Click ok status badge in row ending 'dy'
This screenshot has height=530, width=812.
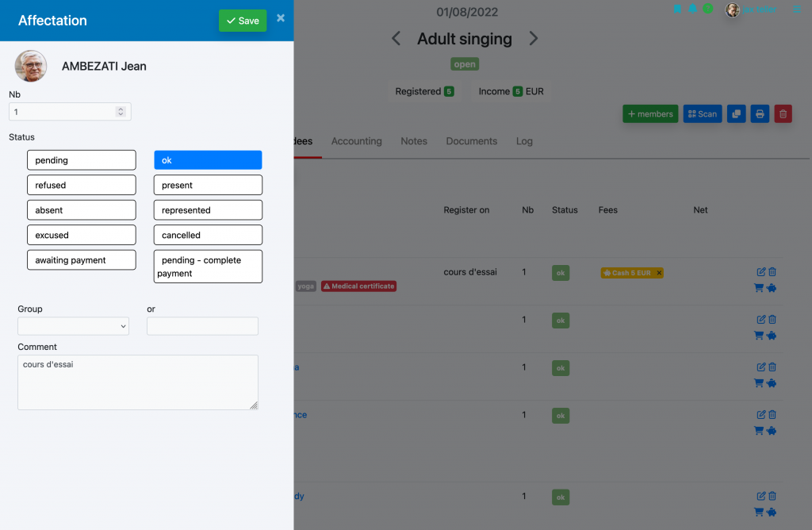(561, 497)
